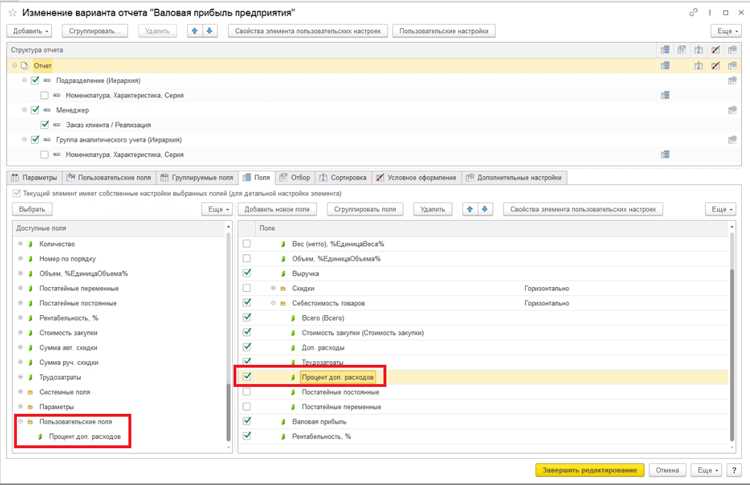The image size is (750, 485).
Task: Click move field down arrow in fields panel
Action: coord(485,209)
